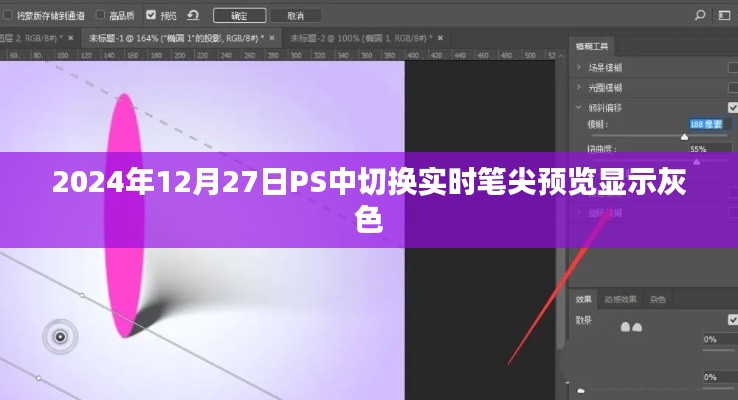Expand the 光圈模糊 section

click(579, 87)
